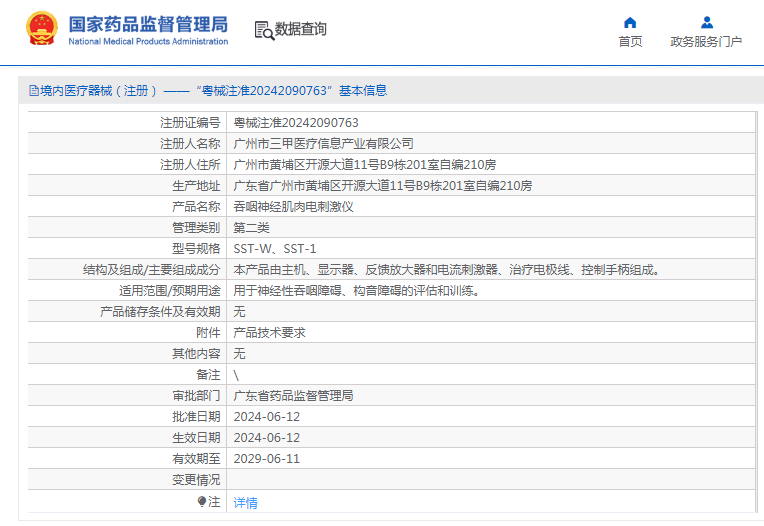Image resolution: width=764 pixels, height=526 pixels.
Task: Click the 结构及组成/主要组成成分 label
Action: pyautogui.click(x=152, y=269)
